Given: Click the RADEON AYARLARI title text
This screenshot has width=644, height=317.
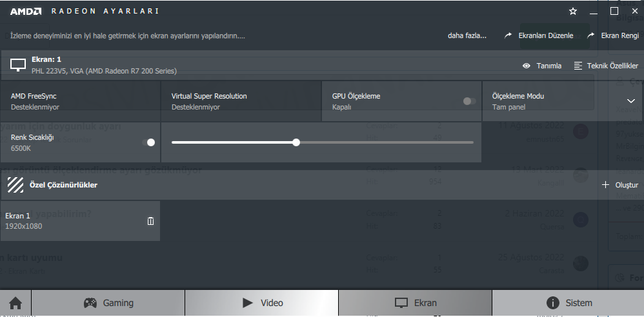Looking at the screenshot, I should click(105, 11).
